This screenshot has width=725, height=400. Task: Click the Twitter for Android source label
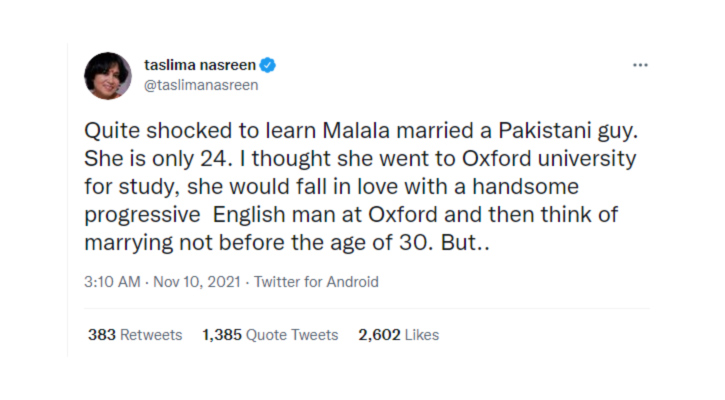316,282
